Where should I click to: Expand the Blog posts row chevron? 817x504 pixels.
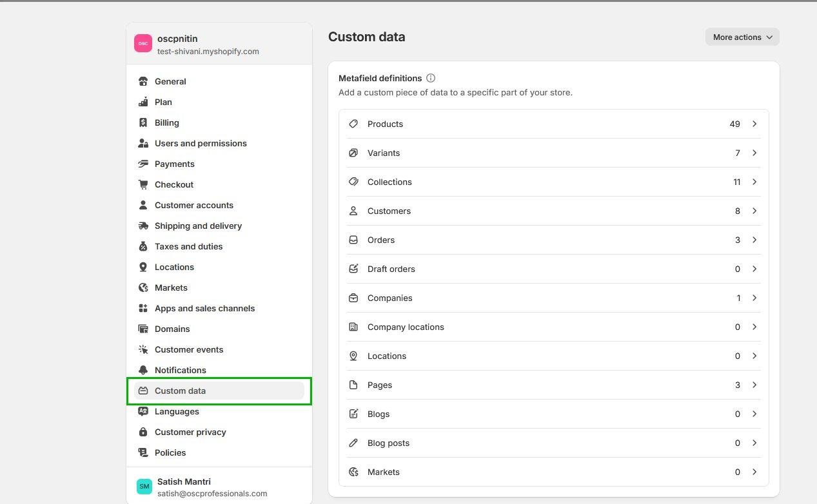click(x=754, y=443)
